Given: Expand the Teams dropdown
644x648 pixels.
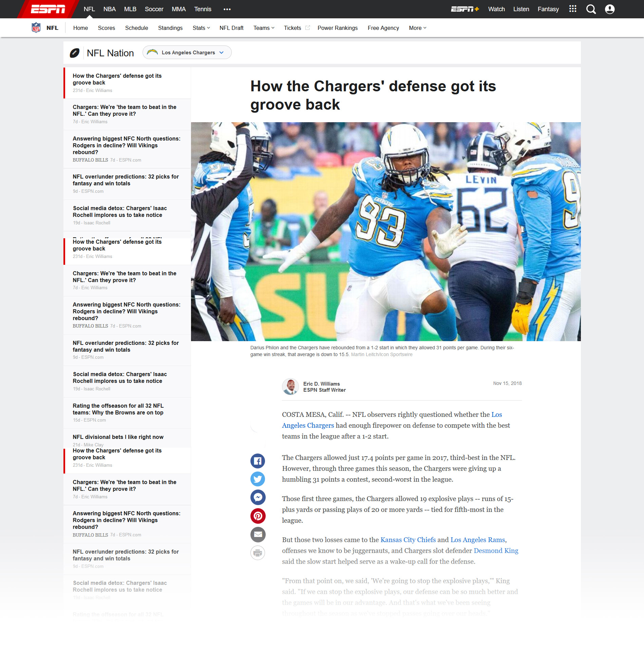Looking at the screenshot, I should click(x=264, y=28).
